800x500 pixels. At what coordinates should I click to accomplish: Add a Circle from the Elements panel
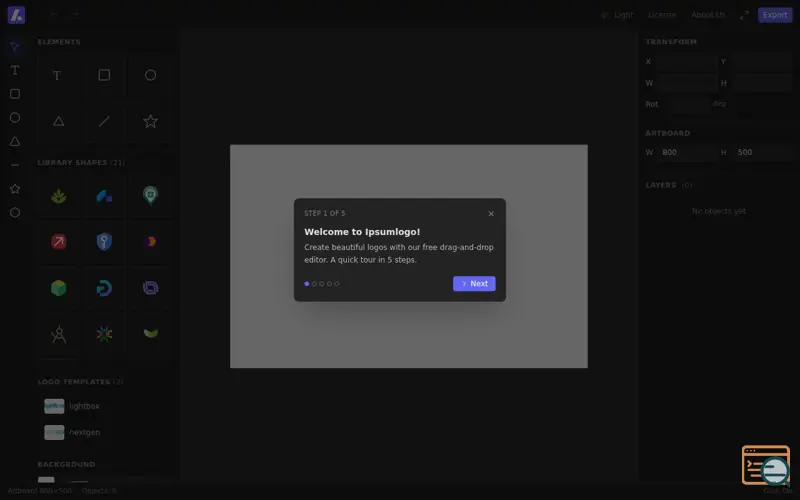[x=150, y=76]
